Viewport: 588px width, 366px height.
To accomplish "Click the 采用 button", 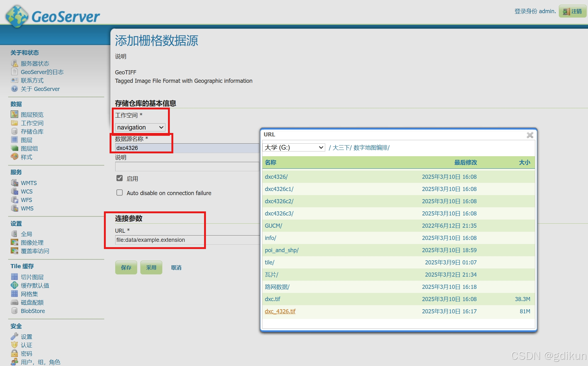I will tap(151, 268).
